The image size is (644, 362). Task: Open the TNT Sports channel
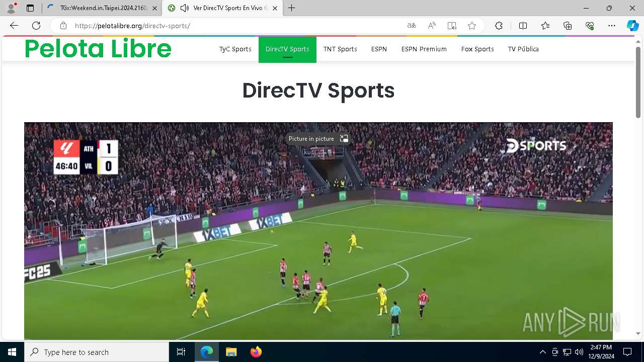click(340, 49)
